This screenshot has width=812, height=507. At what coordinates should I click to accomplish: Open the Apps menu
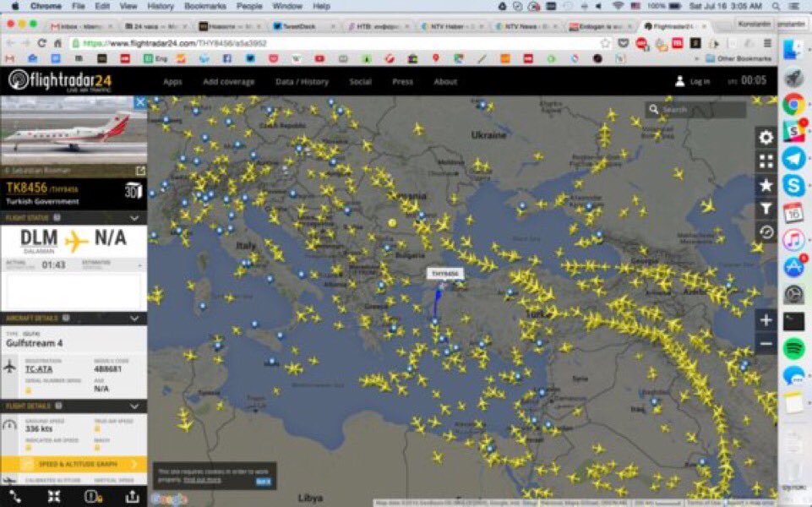click(x=172, y=81)
